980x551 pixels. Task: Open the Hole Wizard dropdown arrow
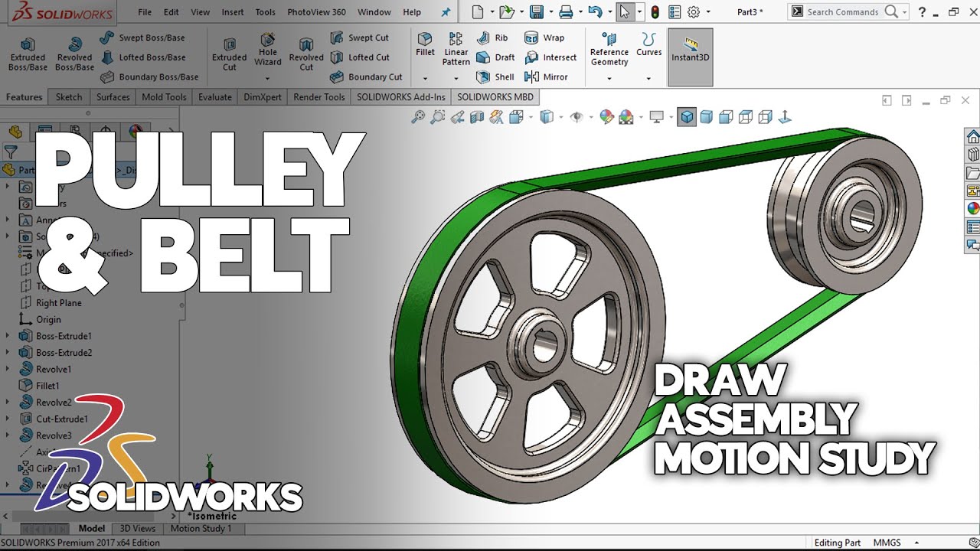[x=268, y=79]
